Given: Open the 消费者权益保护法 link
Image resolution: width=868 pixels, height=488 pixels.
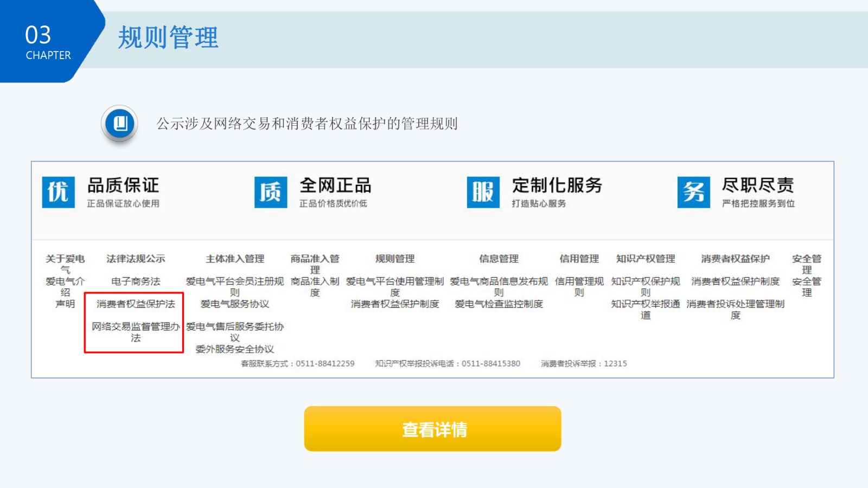Looking at the screenshot, I should pyautogui.click(x=136, y=305).
